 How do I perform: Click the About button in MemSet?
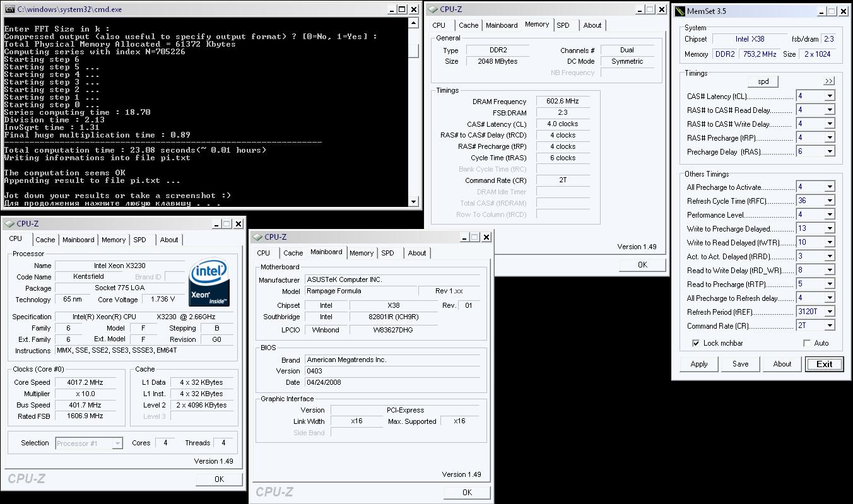pos(782,364)
